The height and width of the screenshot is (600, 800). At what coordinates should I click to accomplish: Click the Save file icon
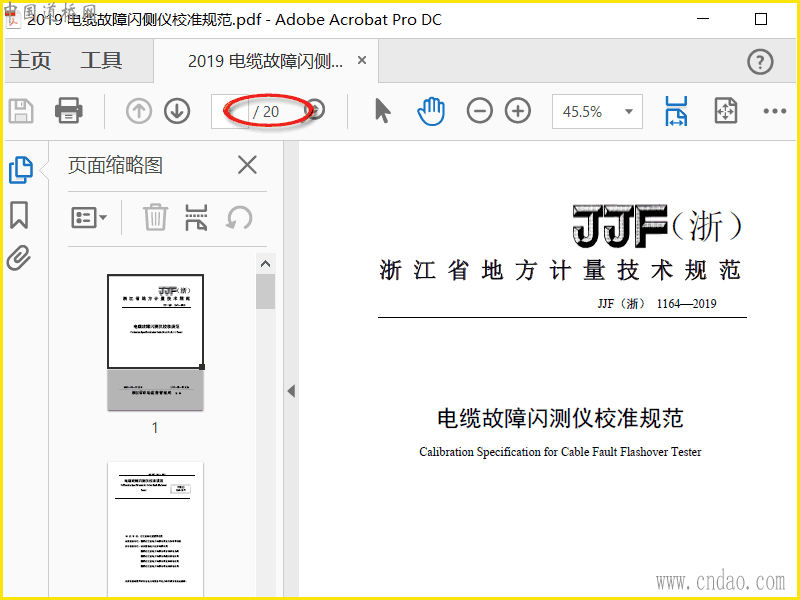coord(21,111)
